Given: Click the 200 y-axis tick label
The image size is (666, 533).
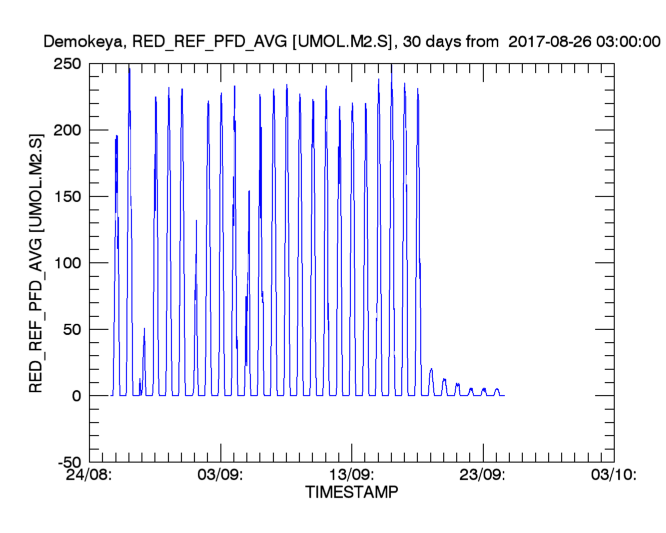Looking at the screenshot, I should tap(68, 130).
